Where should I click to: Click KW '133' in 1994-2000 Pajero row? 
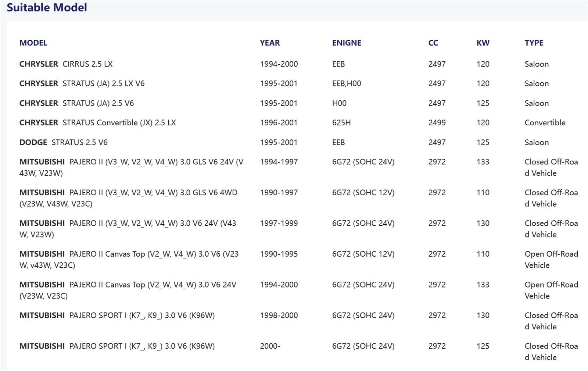click(x=483, y=285)
